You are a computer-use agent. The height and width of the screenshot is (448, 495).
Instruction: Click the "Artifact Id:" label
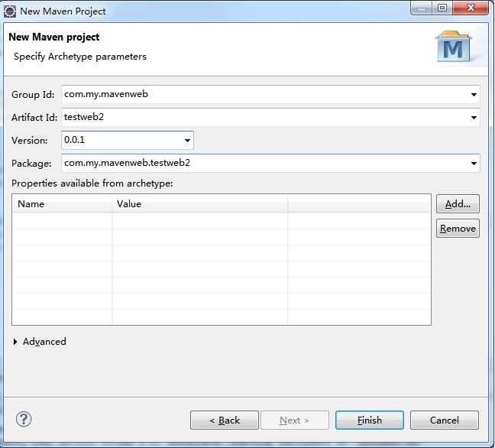[x=34, y=118]
